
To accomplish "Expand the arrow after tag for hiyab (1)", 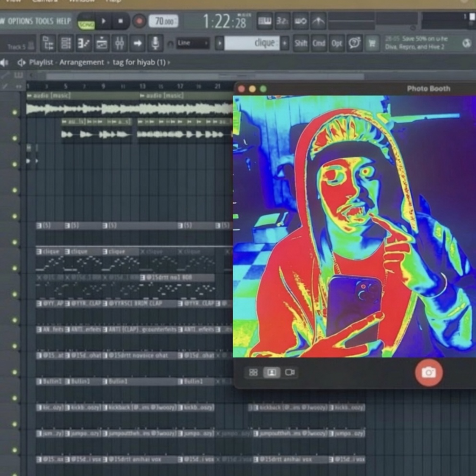I will pyautogui.click(x=169, y=63).
